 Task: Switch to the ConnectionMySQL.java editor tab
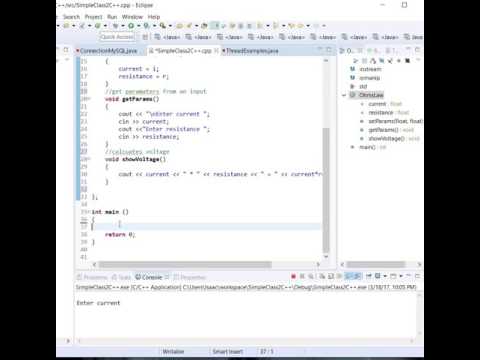(109, 51)
